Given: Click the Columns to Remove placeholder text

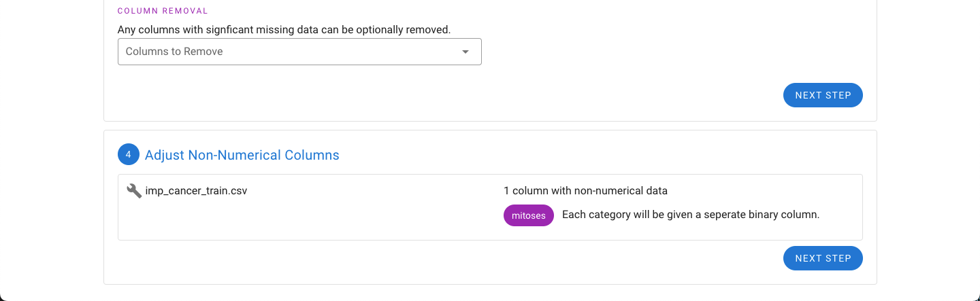Looking at the screenshot, I should click(x=174, y=52).
